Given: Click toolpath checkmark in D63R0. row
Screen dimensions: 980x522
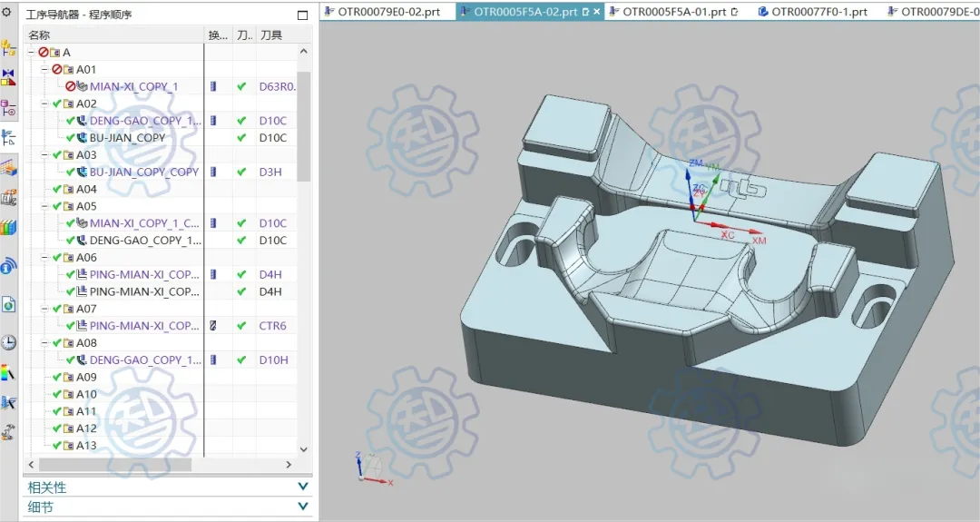Looking at the screenshot, I should 241,86.
